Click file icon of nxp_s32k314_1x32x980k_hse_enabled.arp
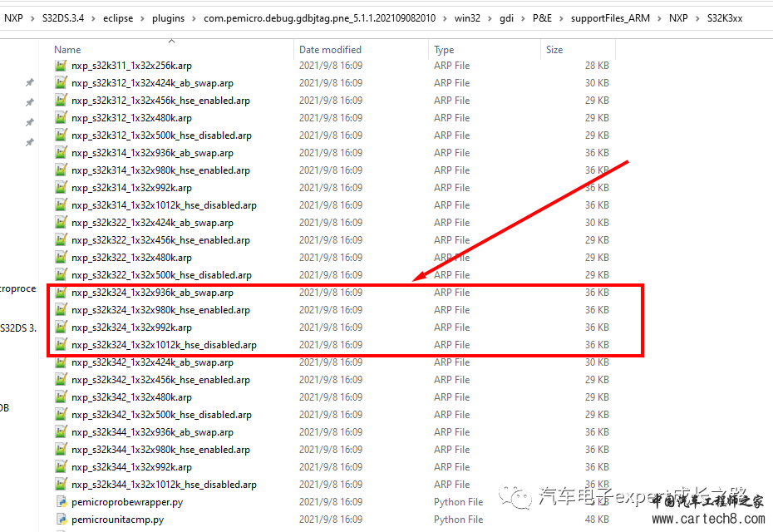Screen dimensions: 773x532 (x=62, y=170)
